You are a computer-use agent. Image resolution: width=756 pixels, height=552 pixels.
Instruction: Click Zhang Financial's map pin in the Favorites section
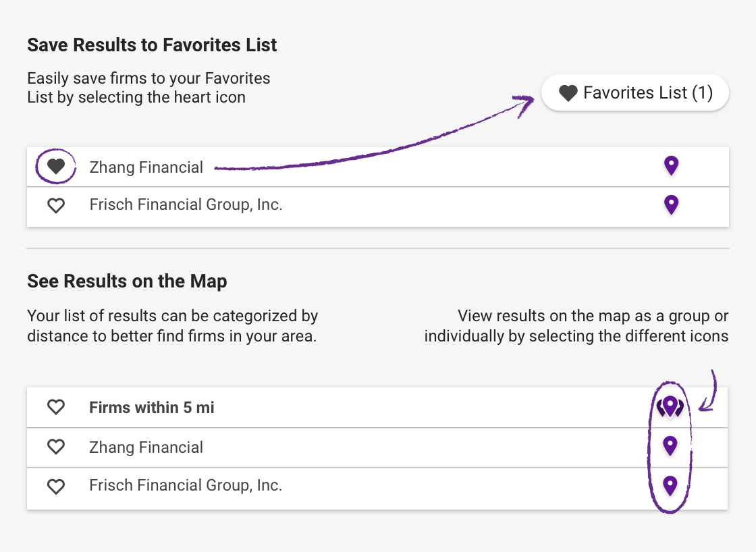(671, 166)
